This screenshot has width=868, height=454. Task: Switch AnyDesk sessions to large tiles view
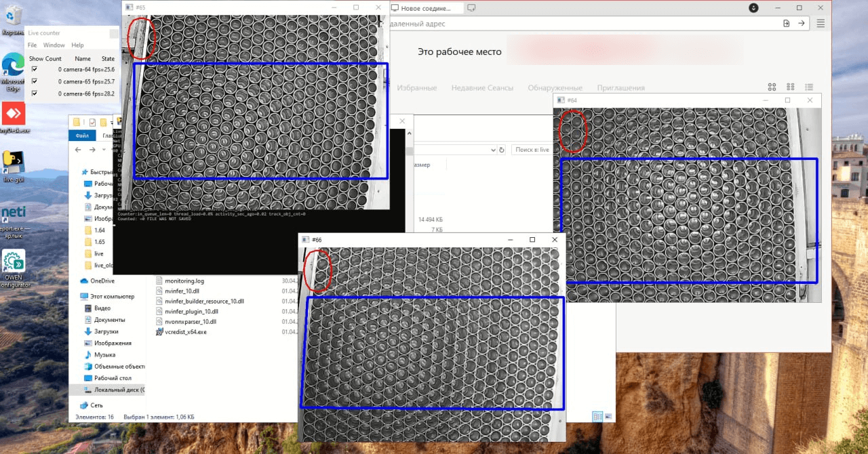click(772, 87)
